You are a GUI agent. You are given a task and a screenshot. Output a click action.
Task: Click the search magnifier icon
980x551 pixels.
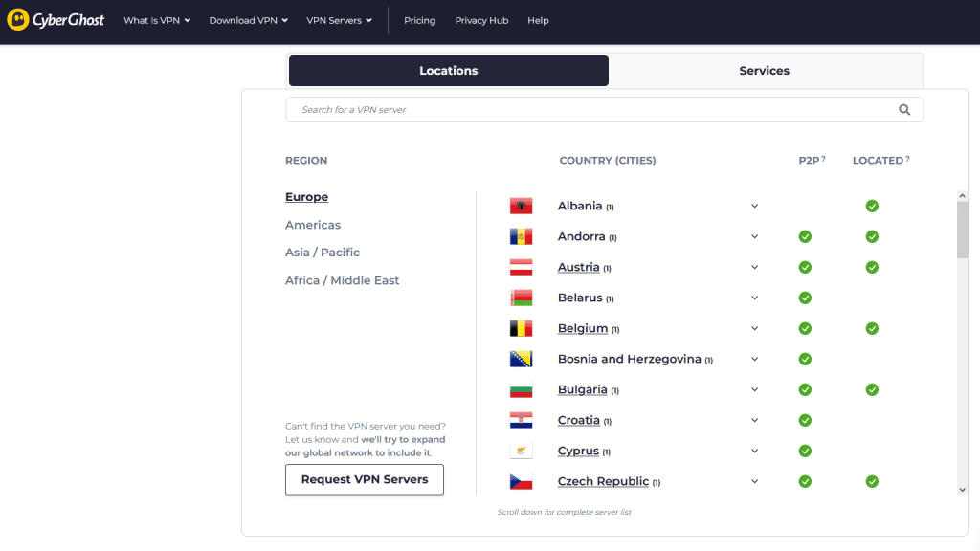point(904,110)
